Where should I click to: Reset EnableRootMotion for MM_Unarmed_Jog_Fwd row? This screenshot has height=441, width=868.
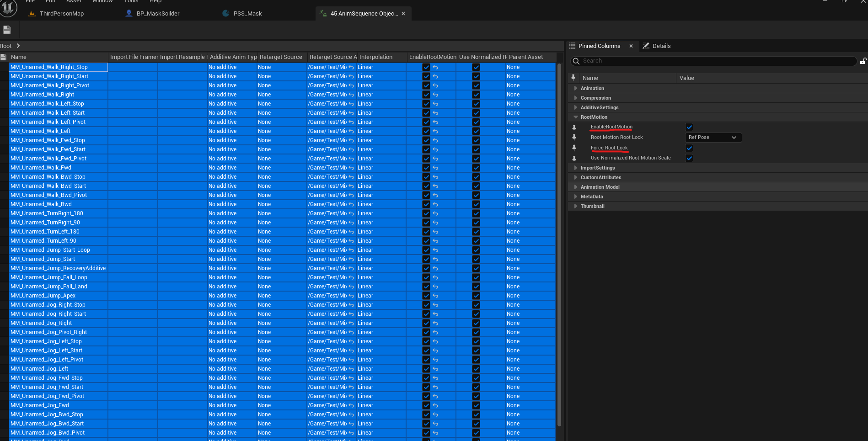(435, 405)
